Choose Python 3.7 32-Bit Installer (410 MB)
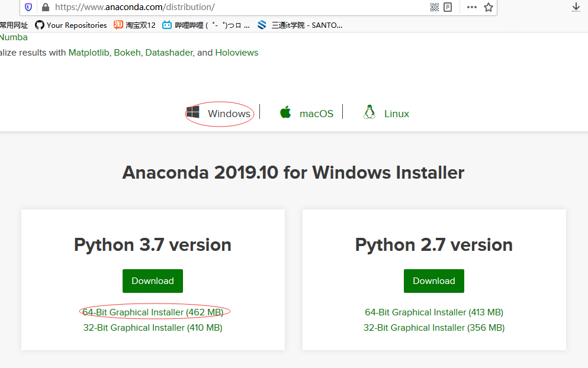The width and height of the screenshot is (588, 368). click(x=153, y=328)
